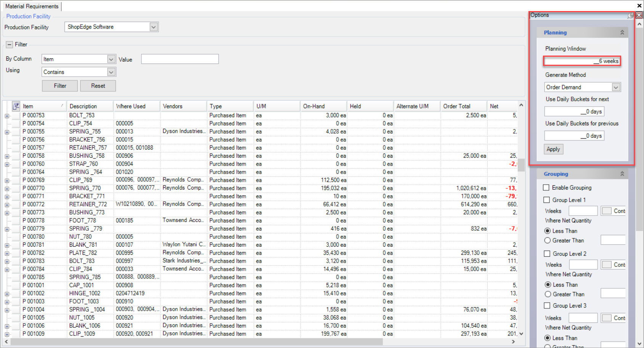Click the grid vertical scrollbar thumb

(x=521, y=165)
